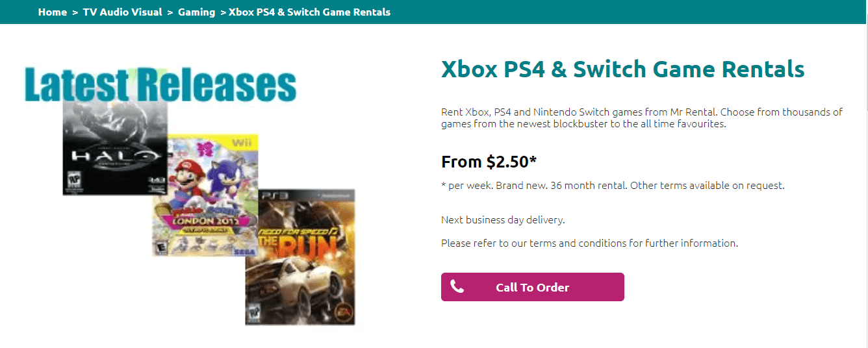Click the page's vertical scrollbar

[864, 65]
